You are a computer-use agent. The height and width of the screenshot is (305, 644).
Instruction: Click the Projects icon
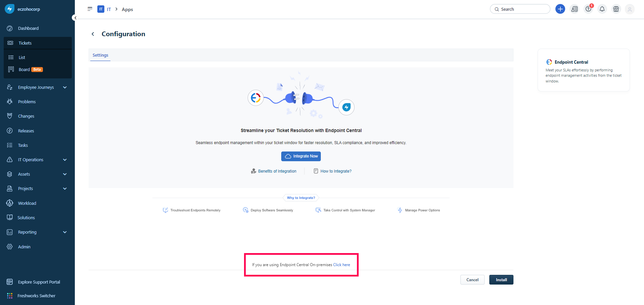pyautogui.click(x=10, y=189)
